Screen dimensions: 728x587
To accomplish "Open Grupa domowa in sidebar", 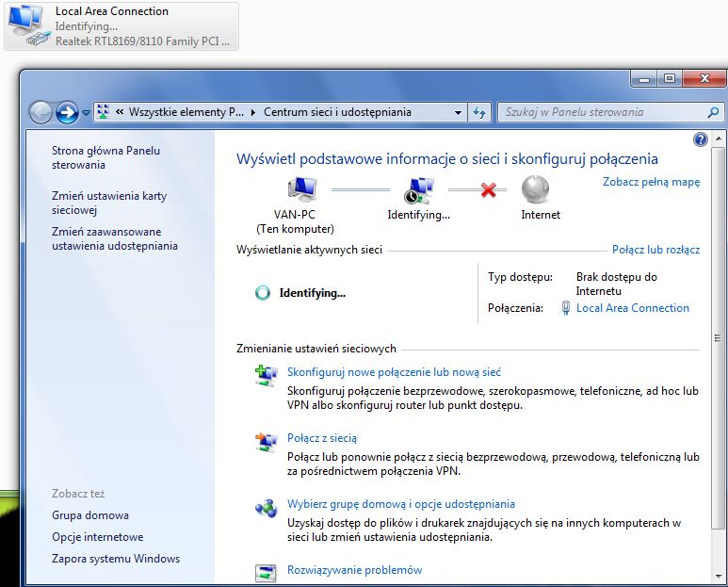I will click(90, 515).
